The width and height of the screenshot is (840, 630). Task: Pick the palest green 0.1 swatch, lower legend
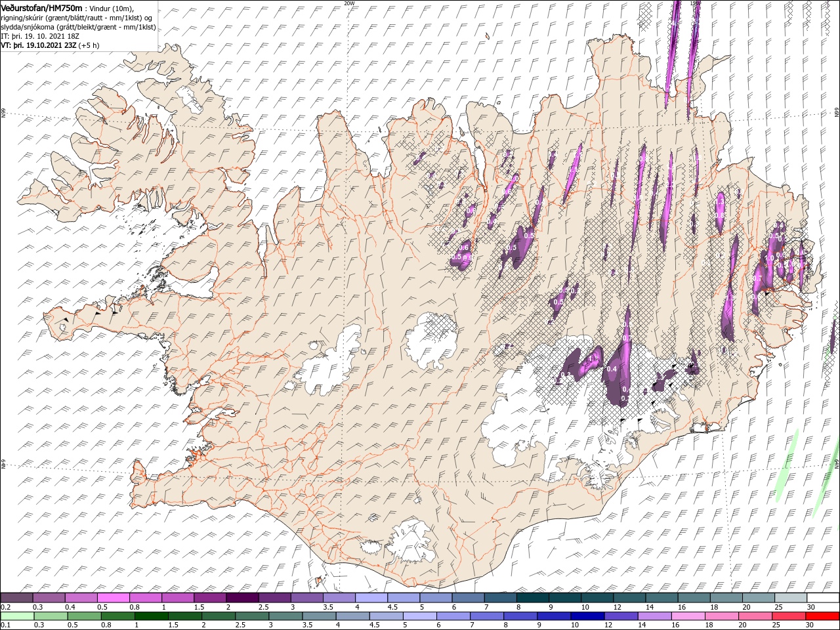click(x=17, y=616)
